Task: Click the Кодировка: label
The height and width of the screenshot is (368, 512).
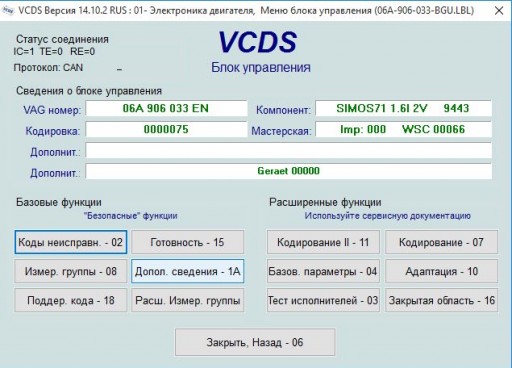Action: tap(53, 131)
